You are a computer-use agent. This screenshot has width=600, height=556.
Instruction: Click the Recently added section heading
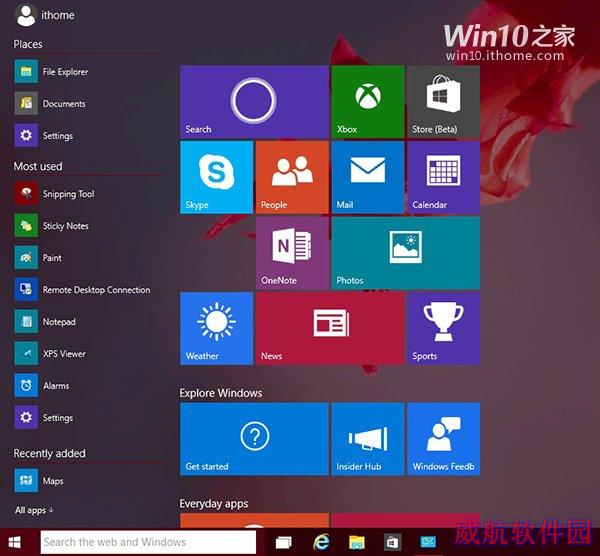[x=49, y=453]
